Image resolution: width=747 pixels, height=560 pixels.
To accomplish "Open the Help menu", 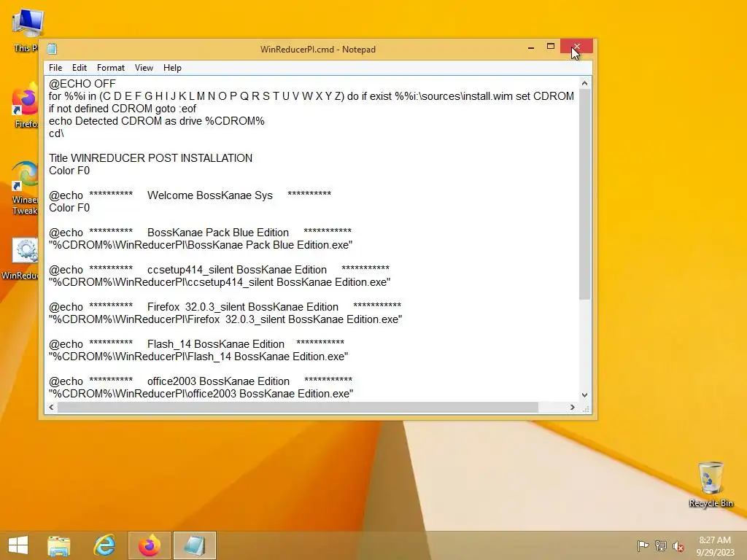I will point(172,68).
